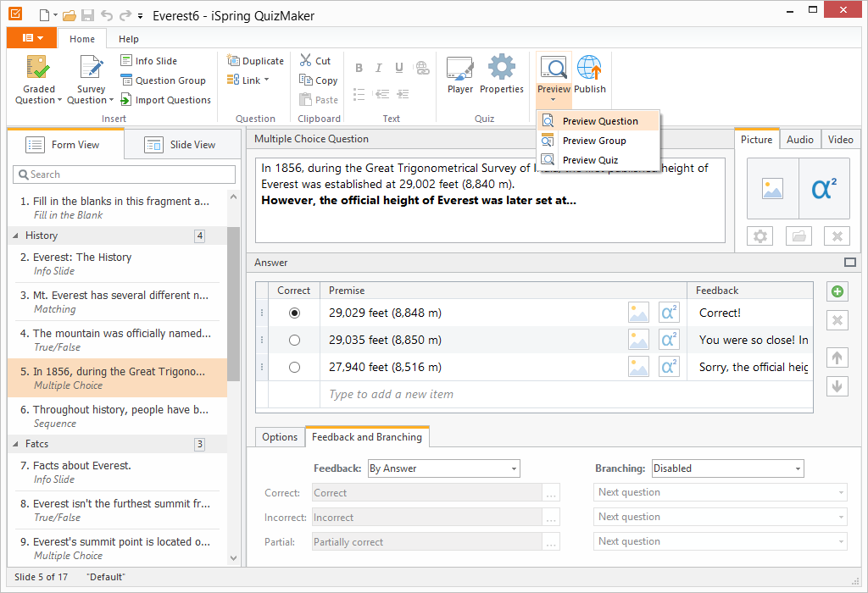Delete the selected answer
Screen dimensions: 868x593
(837, 320)
